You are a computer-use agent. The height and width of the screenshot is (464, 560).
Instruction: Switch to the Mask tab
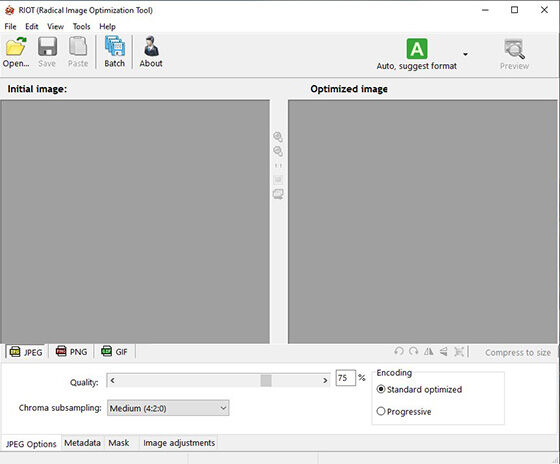(119, 443)
